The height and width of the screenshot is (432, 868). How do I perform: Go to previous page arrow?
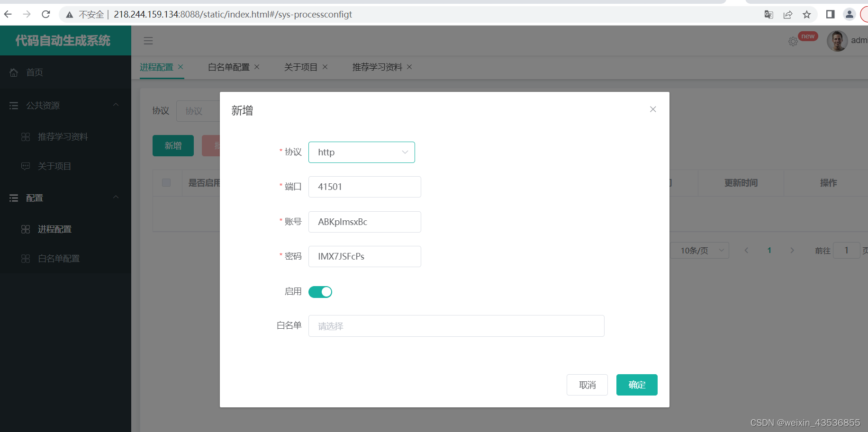click(x=746, y=250)
